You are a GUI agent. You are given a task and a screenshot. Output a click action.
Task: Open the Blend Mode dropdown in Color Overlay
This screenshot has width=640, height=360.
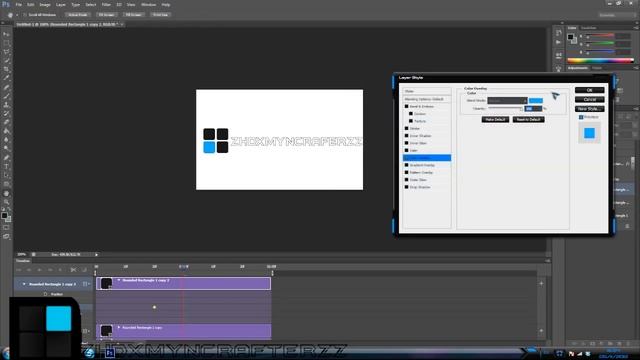point(507,100)
